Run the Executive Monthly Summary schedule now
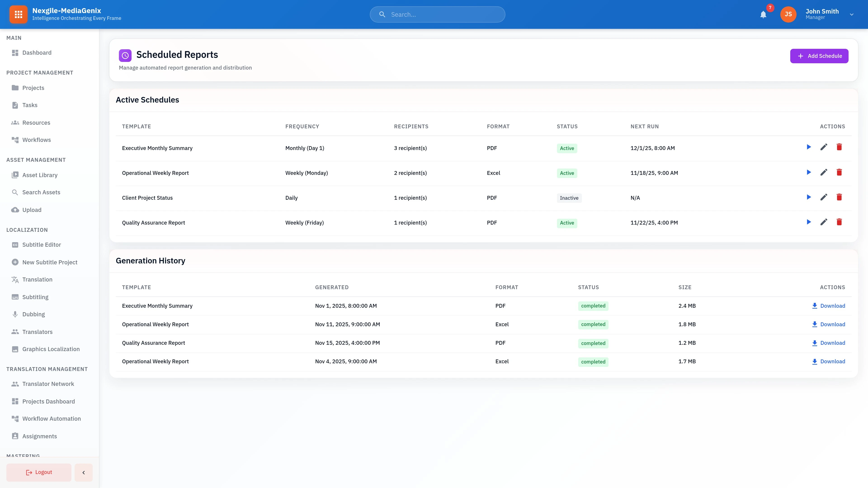This screenshot has height=488, width=868. tap(808, 147)
